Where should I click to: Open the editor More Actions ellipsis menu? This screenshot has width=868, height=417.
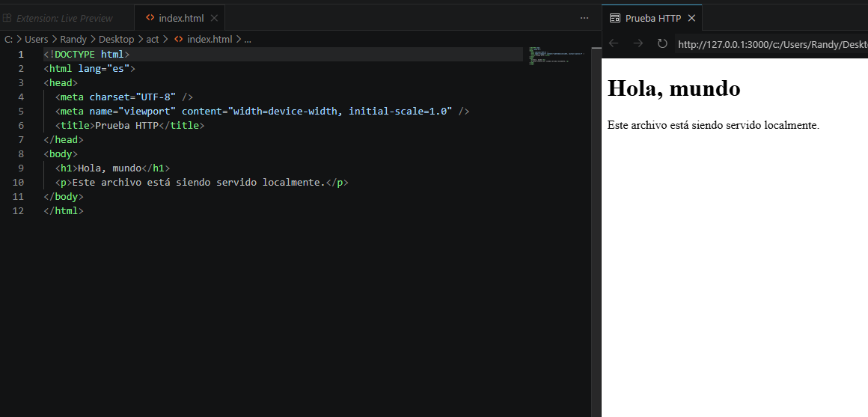point(584,18)
